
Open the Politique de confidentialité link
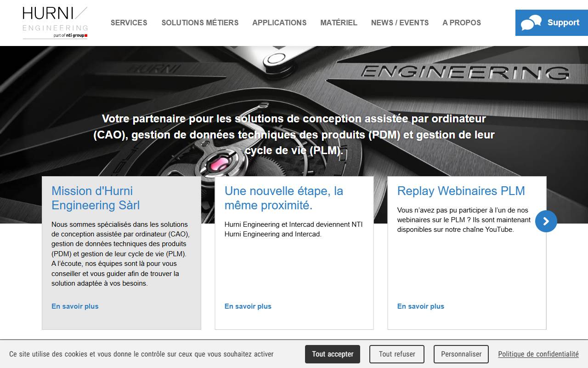pos(538,354)
